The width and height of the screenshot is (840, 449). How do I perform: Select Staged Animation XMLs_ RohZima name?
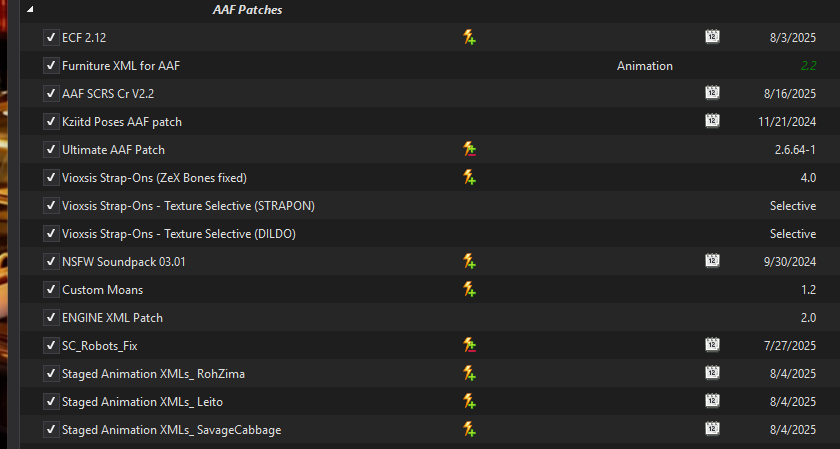pos(153,373)
